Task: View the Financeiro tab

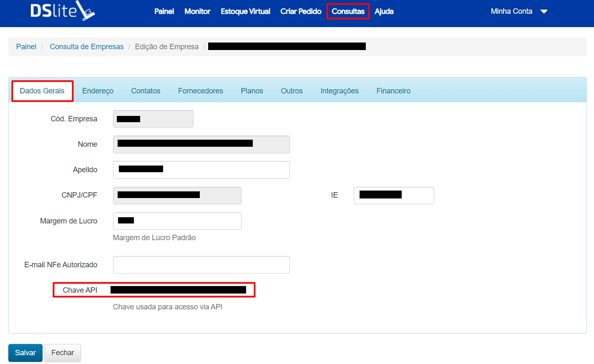Action: point(393,91)
